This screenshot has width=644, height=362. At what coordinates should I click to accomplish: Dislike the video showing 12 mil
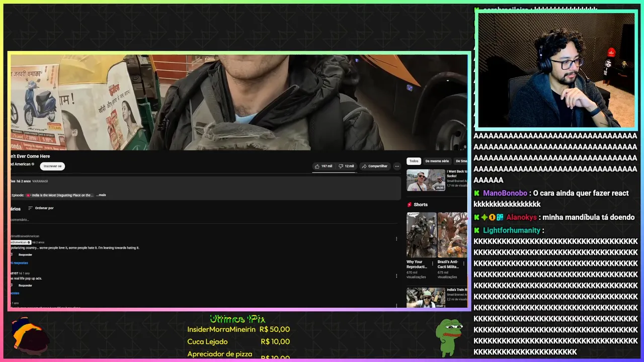[x=346, y=166]
